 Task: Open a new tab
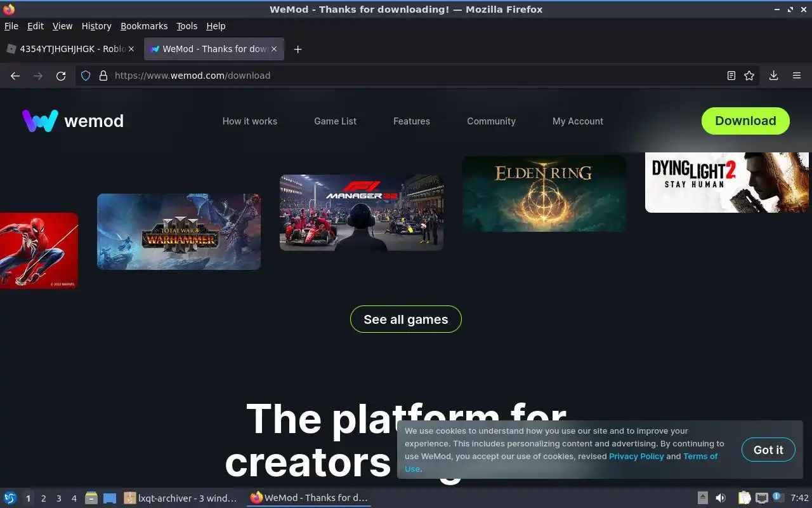point(298,49)
